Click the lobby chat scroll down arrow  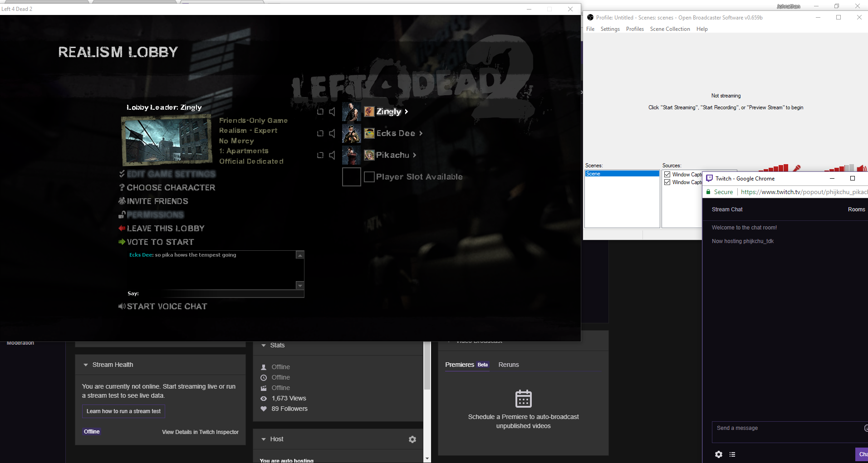[300, 285]
